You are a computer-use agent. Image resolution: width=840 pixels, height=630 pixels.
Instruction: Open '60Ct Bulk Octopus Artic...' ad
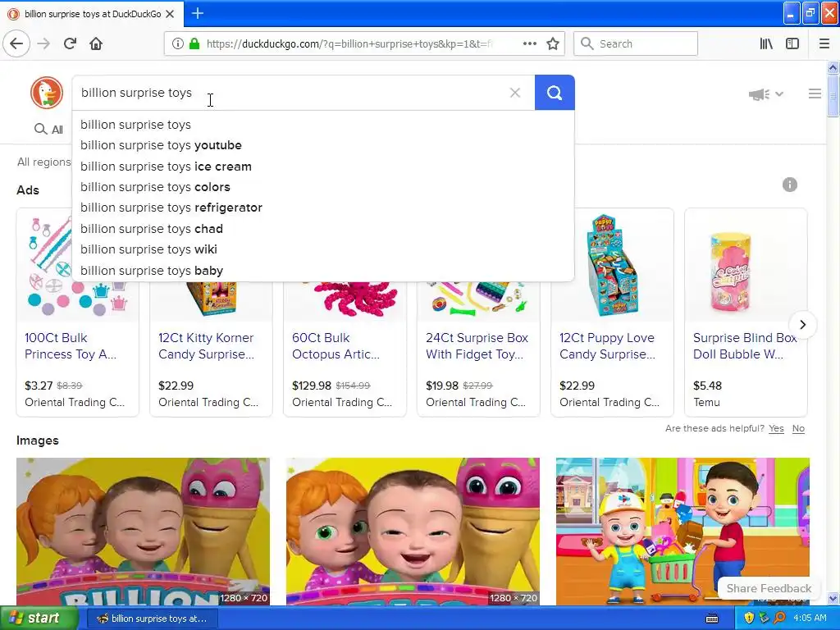coord(336,346)
